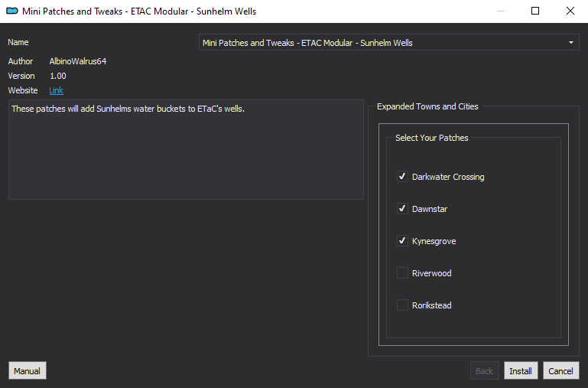The width and height of the screenshot is (588, 388).
Task: Minimize the installer window
Action: click(x=500, y=11)
